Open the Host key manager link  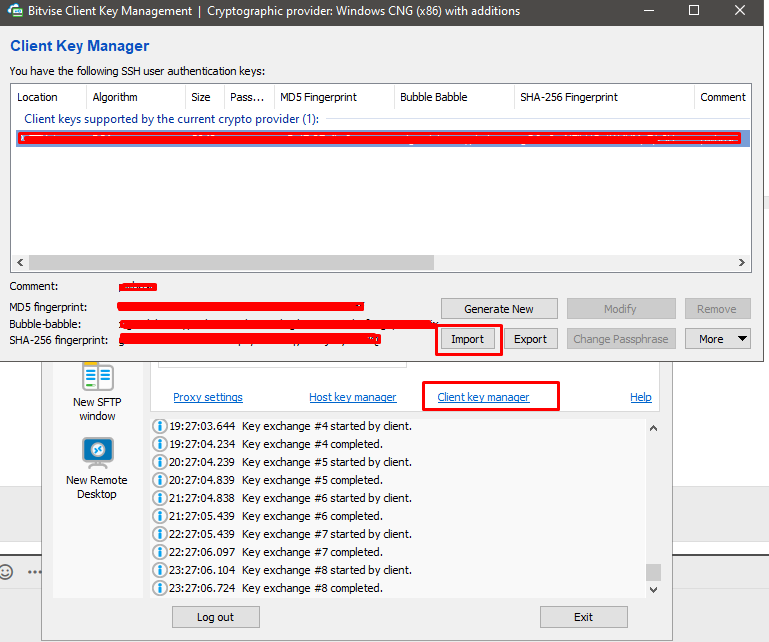pos(352,397)
